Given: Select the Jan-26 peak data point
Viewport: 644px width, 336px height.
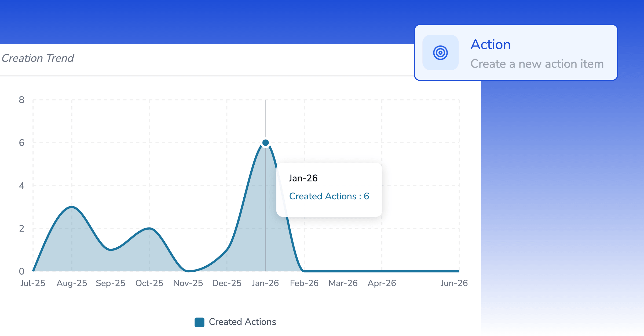Looking at the screenshot, I should pos(265,143).
